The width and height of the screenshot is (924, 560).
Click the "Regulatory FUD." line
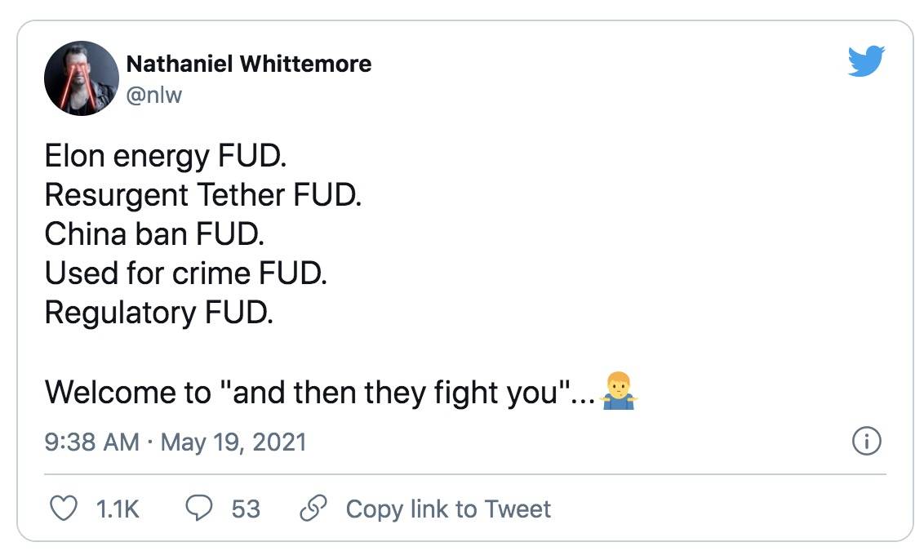tap(159, 313)
